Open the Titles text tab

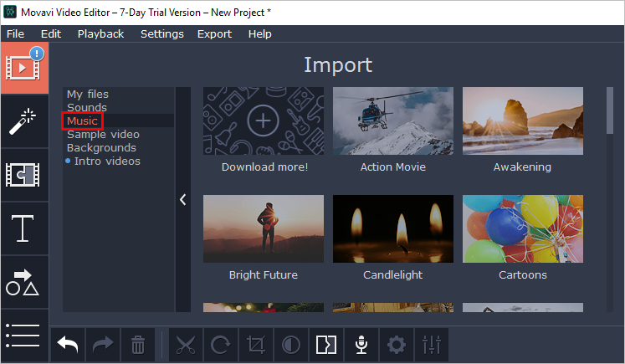[24, 228]
